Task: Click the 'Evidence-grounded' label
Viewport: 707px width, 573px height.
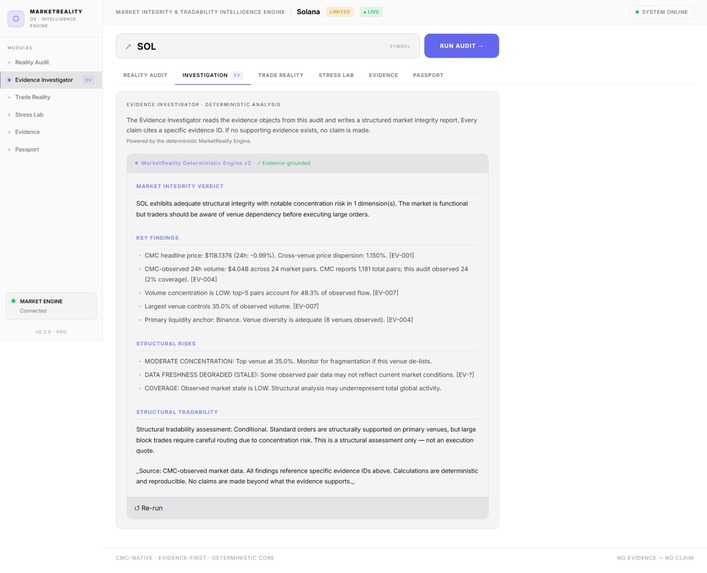Action: tap(284, 163)
